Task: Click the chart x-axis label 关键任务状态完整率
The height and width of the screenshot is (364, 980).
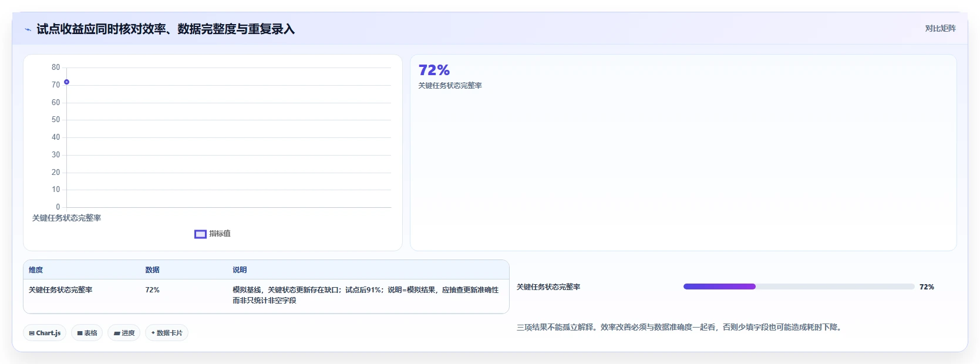Action: coord(66,218)
